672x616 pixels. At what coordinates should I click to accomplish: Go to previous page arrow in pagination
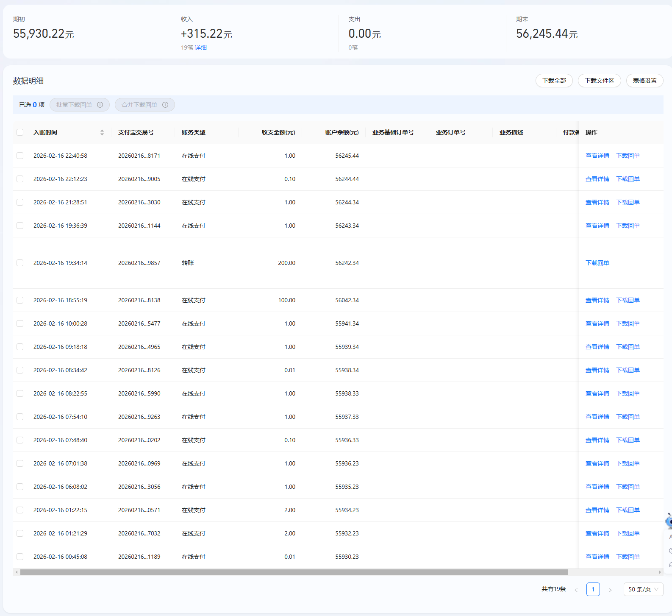576,590
